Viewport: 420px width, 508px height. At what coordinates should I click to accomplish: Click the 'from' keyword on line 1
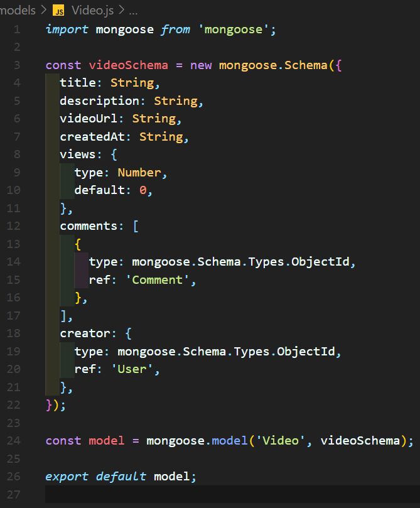[x=175, y=30]
